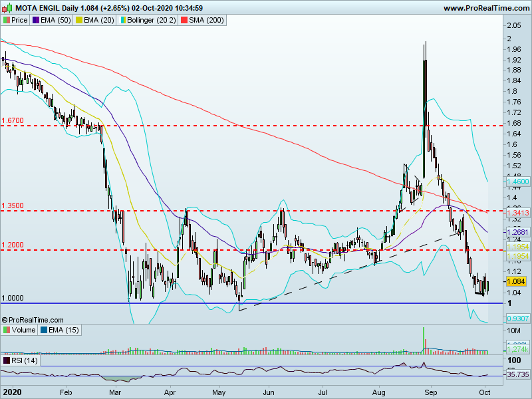Click the 1.2000 level label
The width and height of the screenshot is (532, 399).
[13, 245]
